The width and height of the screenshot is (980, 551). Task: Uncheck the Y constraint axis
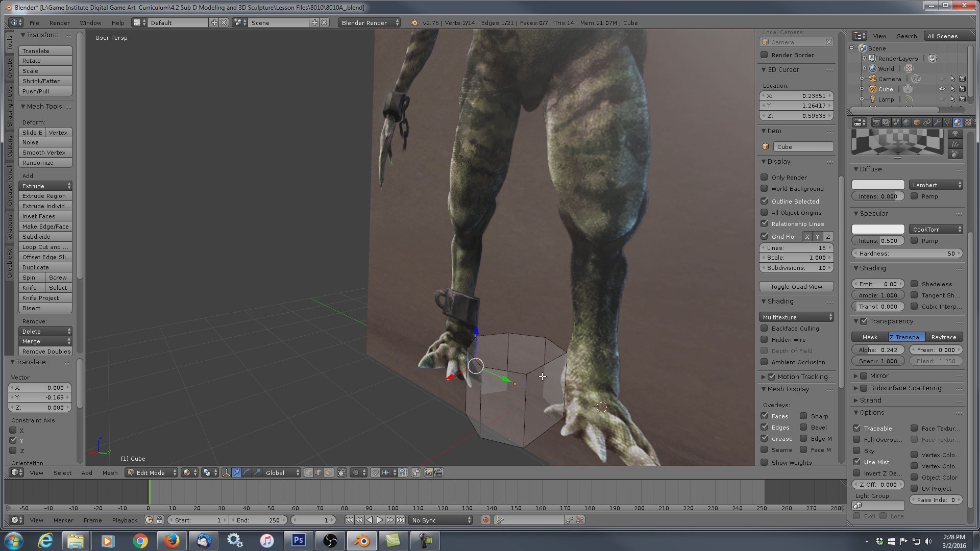pos(13,440)
